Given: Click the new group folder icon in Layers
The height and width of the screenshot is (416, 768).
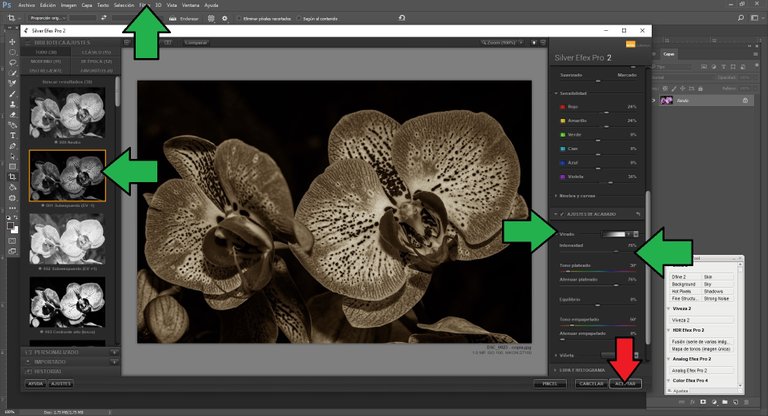Looking at the screenshot, I should (725, 402).
